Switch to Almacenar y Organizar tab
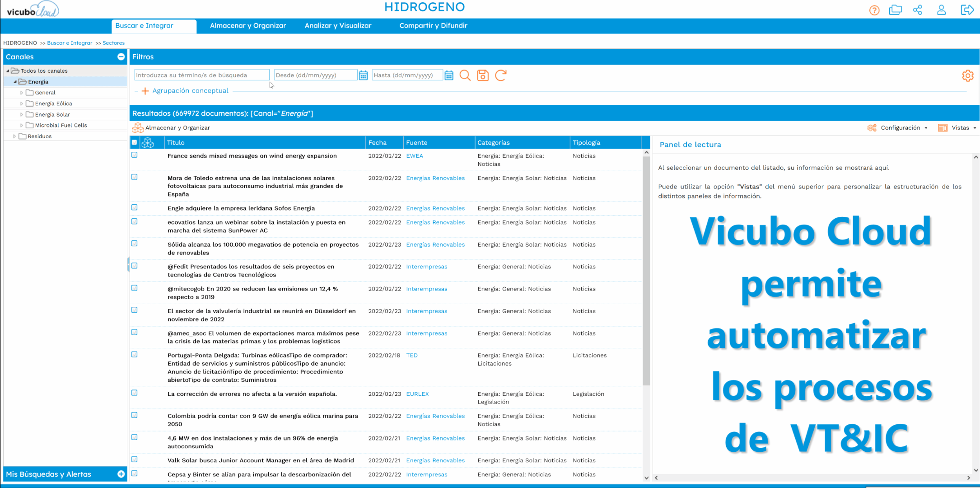 tap(248, 26)
